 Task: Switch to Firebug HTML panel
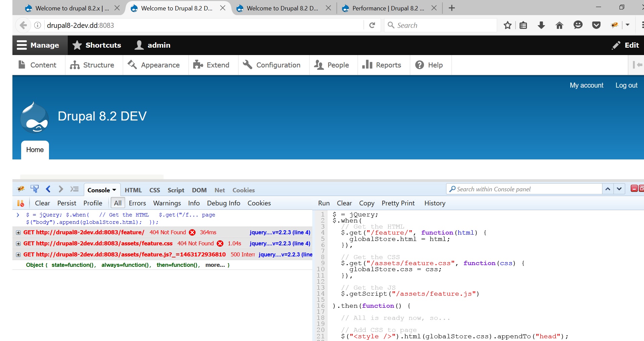click(133, 190)
